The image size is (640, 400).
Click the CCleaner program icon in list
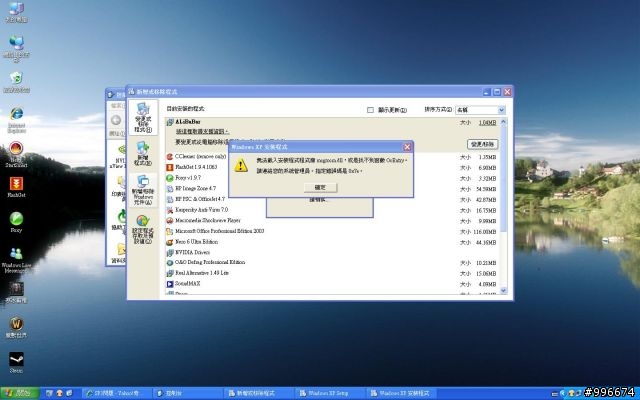tap(170, 157)
